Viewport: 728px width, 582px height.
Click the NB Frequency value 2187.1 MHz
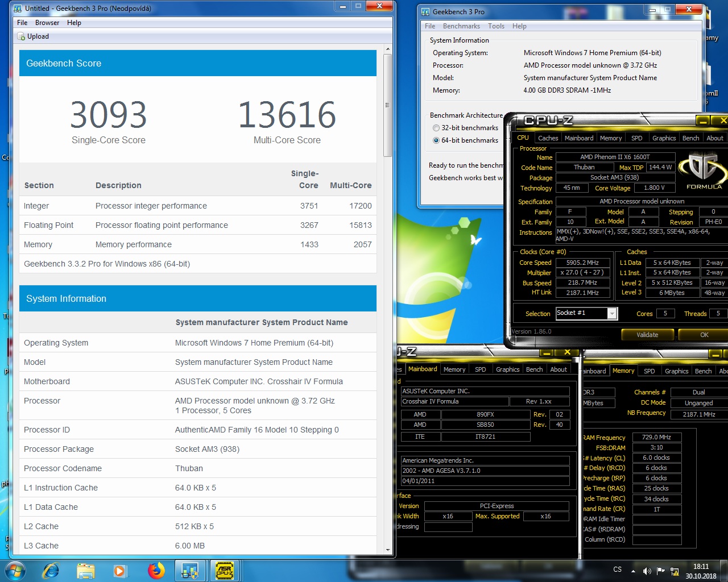[x=699, y=414]
